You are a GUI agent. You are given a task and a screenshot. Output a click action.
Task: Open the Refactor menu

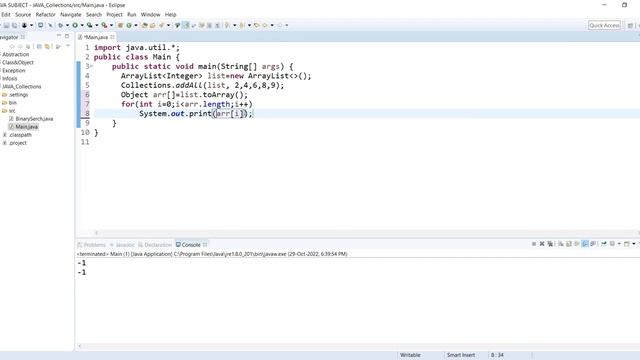45,15
